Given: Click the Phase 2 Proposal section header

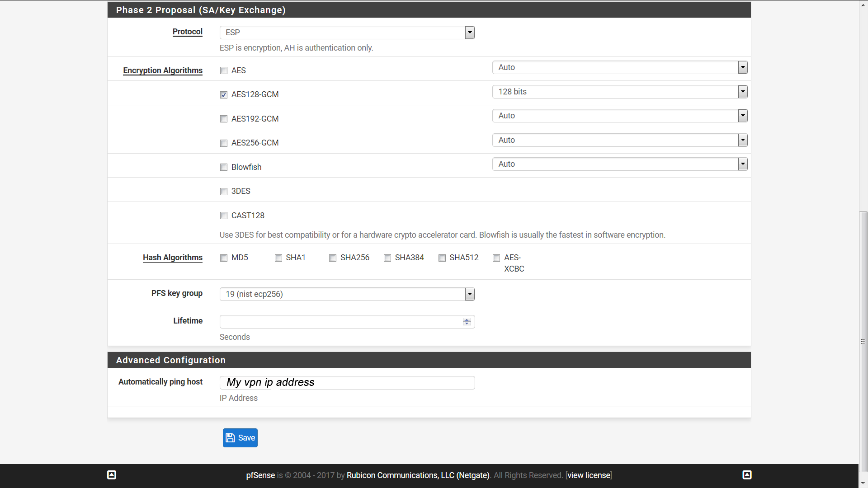Looking at the screenshot, I should 429,10.
